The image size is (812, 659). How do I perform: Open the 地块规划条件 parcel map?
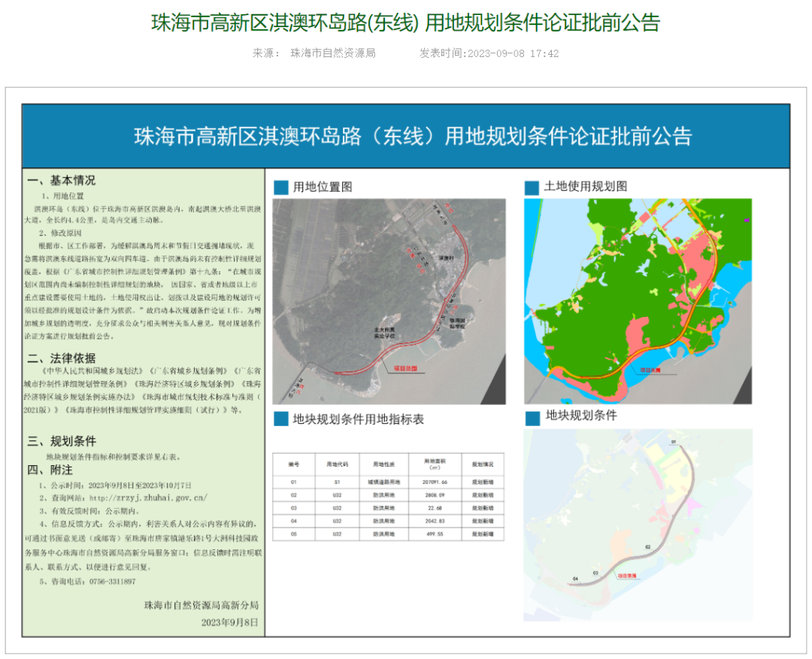pyautogui.click(x=638, y=524)
